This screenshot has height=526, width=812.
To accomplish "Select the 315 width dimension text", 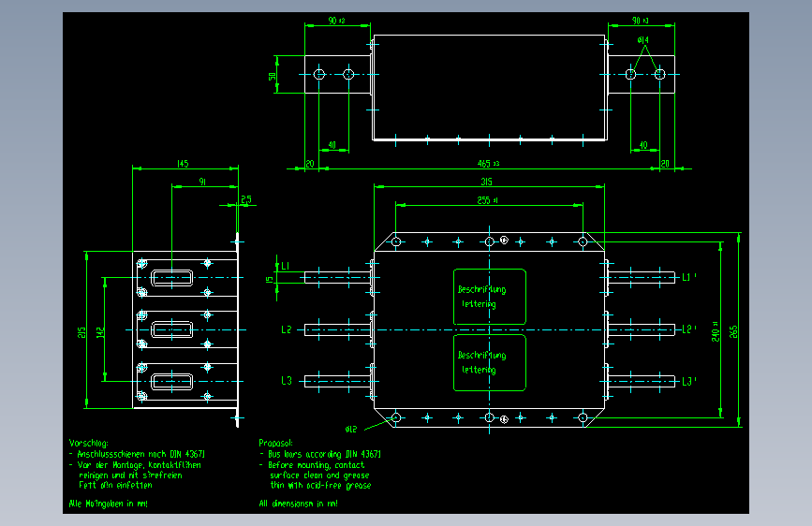I will tap(486, 182).
